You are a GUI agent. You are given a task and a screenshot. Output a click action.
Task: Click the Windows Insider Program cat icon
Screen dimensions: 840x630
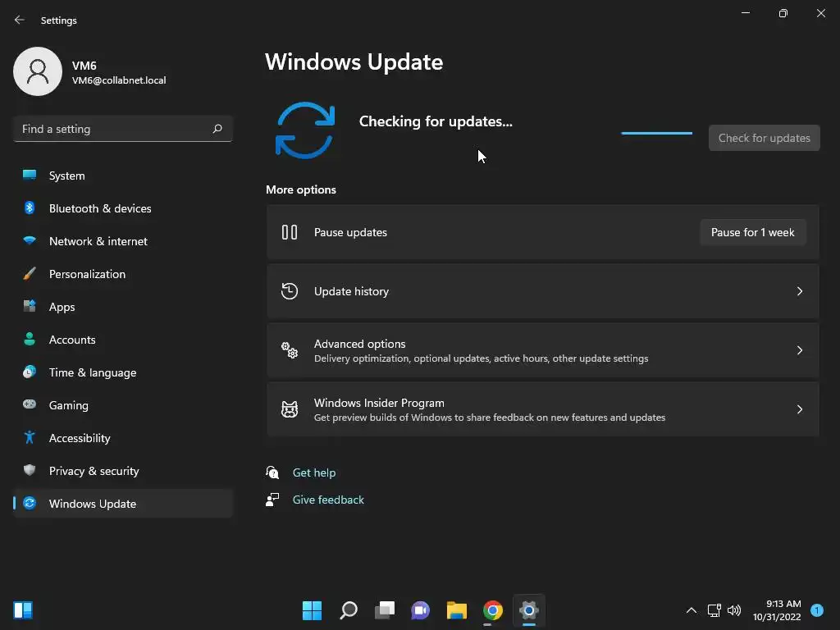click(290, 409)
